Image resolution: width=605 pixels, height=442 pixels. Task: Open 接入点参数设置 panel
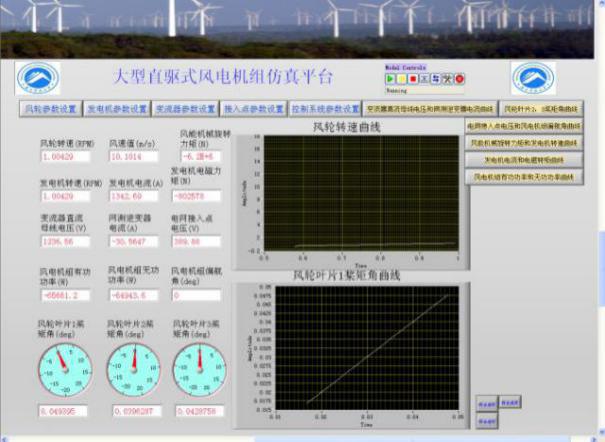tap(254, 109)
